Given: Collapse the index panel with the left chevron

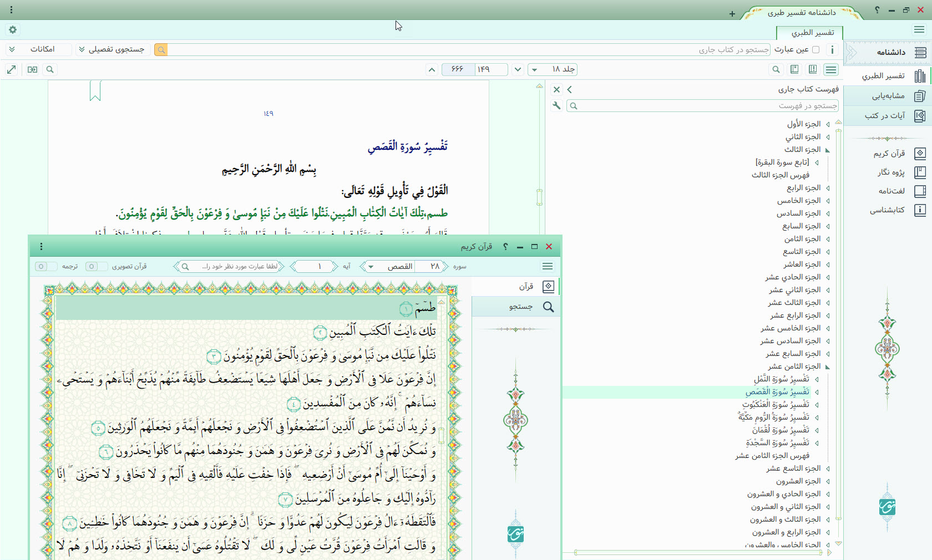Looking at the screenshot, I should pyautogui.click(x=570, y=89).
